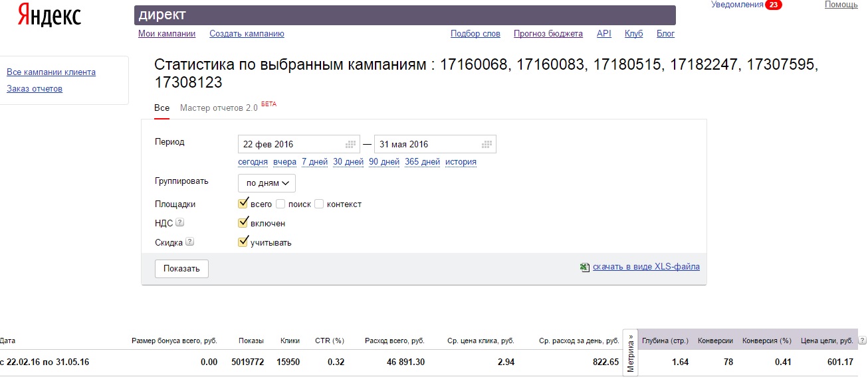Click the help icon next to Скидка

(190, 242)
